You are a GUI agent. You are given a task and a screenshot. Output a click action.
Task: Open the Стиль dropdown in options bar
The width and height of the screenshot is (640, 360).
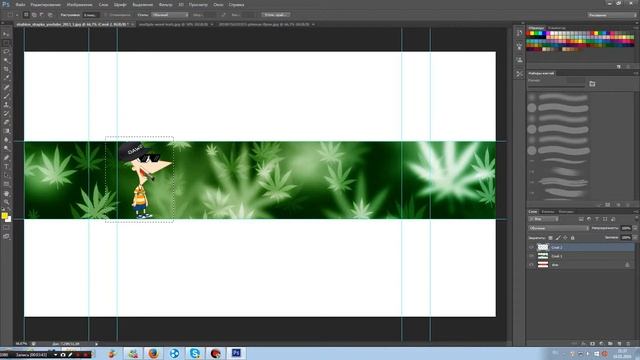pos(170,15)
